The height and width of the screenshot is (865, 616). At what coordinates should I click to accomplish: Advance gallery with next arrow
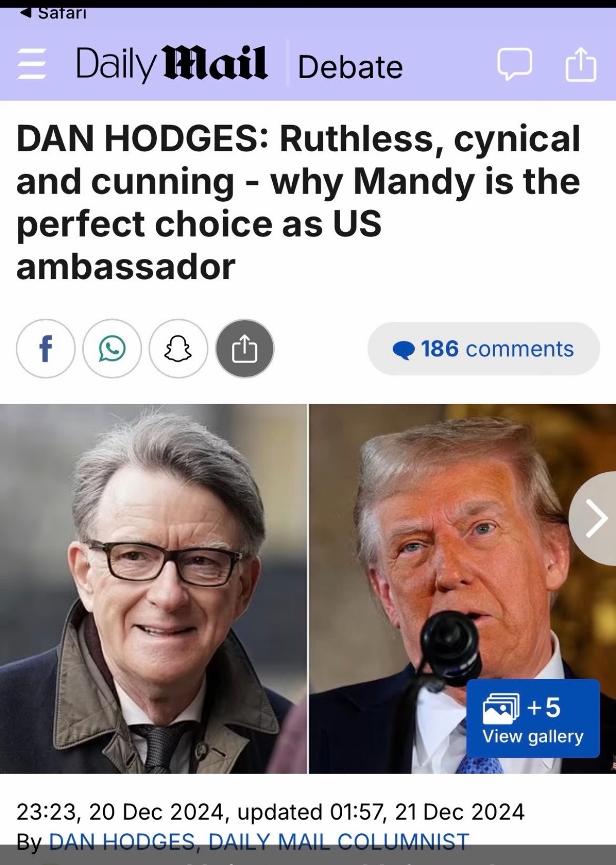(x=594, y=518)
